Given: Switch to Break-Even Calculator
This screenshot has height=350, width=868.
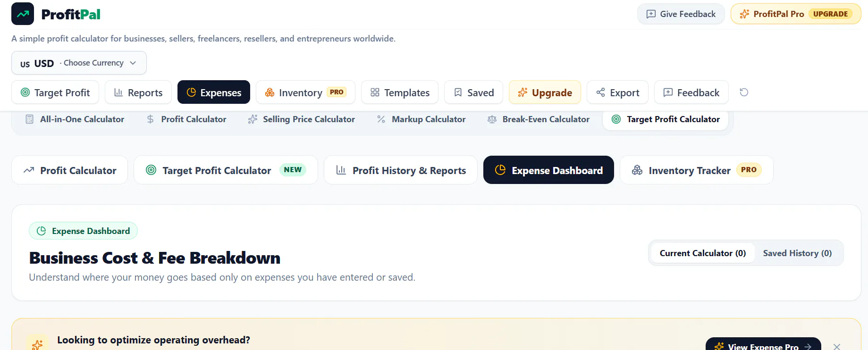Looking at the screenshot, I should pyautogui.click(x=539, y=119).
